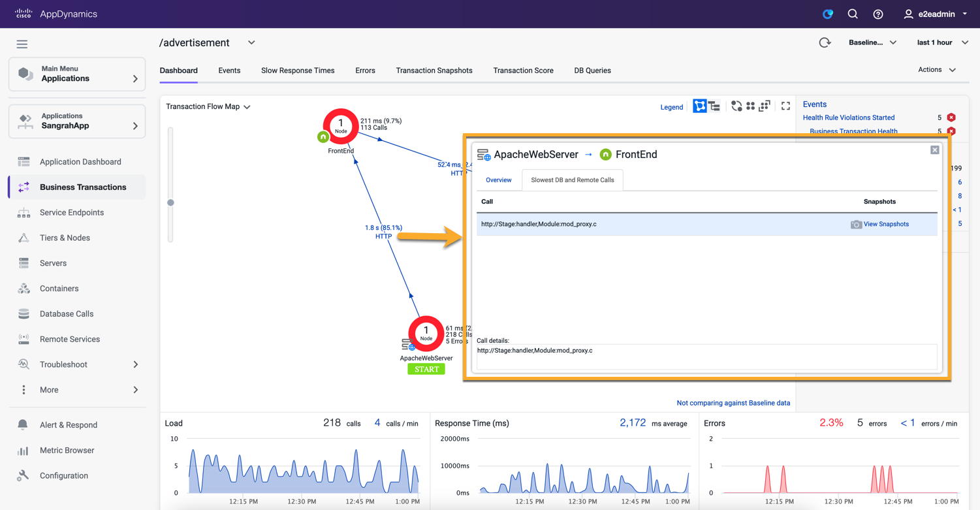Switch to Transaction Snapshots tab
This screenshot has height=510, width=980.
(434, 71)
